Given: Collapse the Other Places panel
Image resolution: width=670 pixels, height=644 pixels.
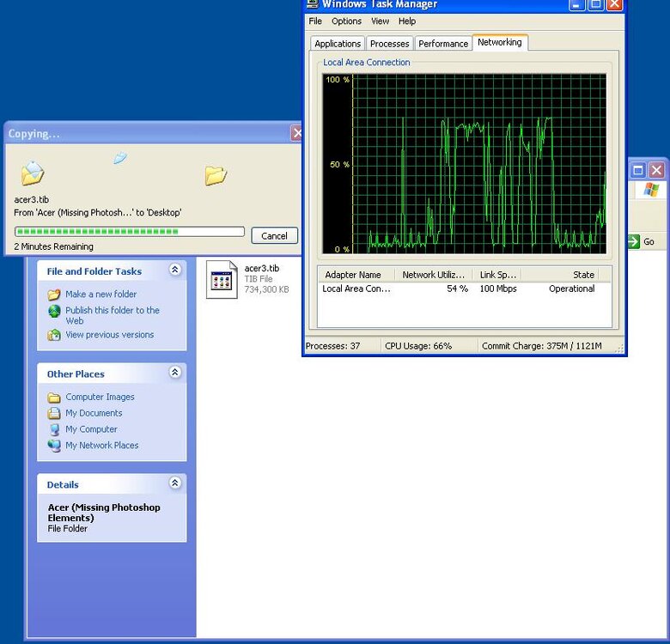Looking at the screenshot, I should [x=174, y=372].
